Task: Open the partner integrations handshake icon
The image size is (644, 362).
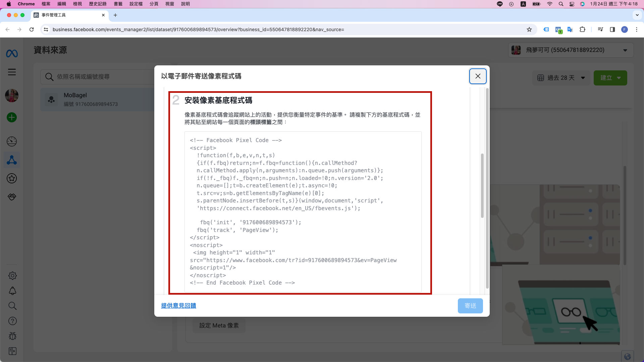Action: (x=12, y=197)
